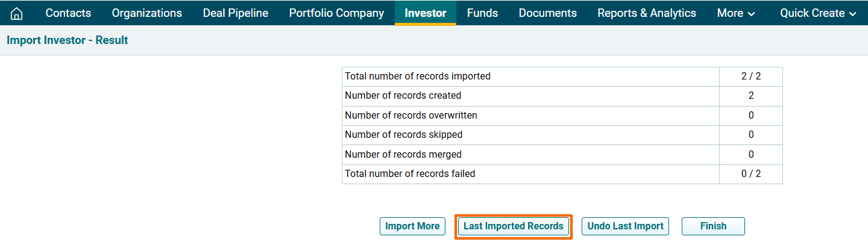Image resolution: width=868 pixels, height=248 pixels.
Task: Open the Deal Pipeline tab
Action: [x=235, y=13]
